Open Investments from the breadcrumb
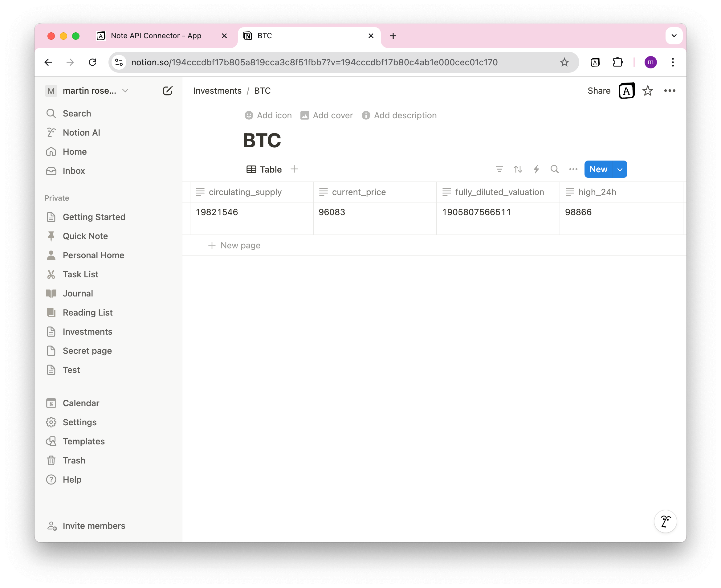721x588 pixels. [217, 90]
